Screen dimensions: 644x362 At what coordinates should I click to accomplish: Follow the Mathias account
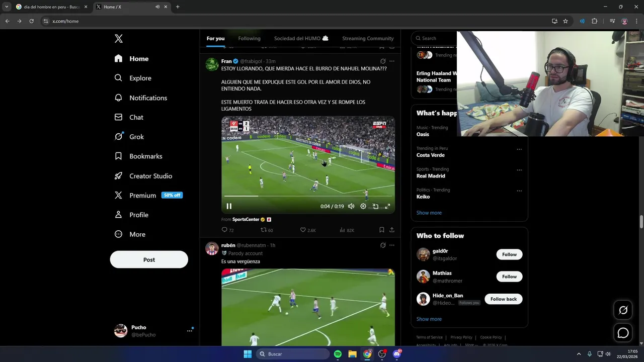tap(509, 277)
